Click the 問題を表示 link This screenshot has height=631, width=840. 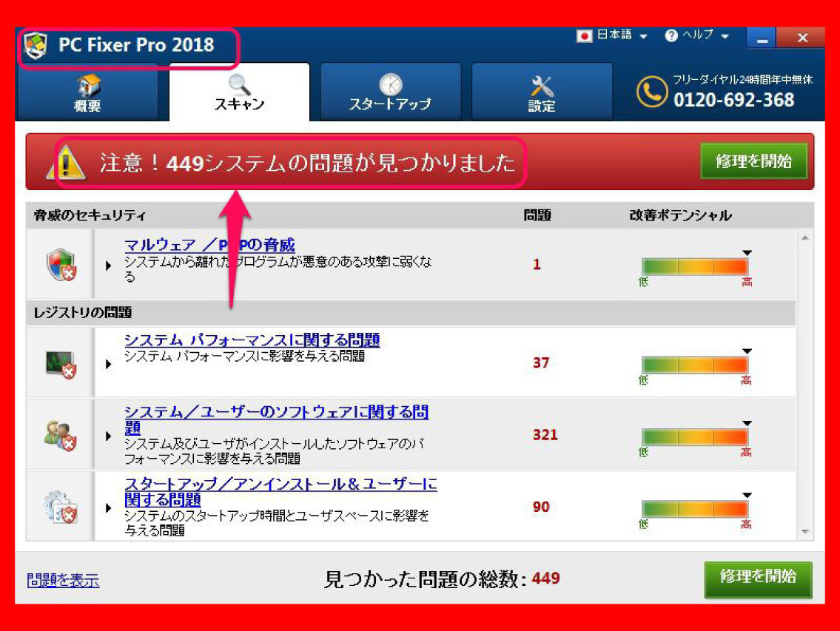63,581
